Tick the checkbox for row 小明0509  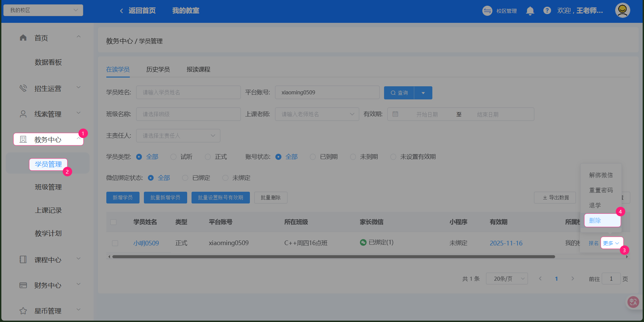[115, 243]
